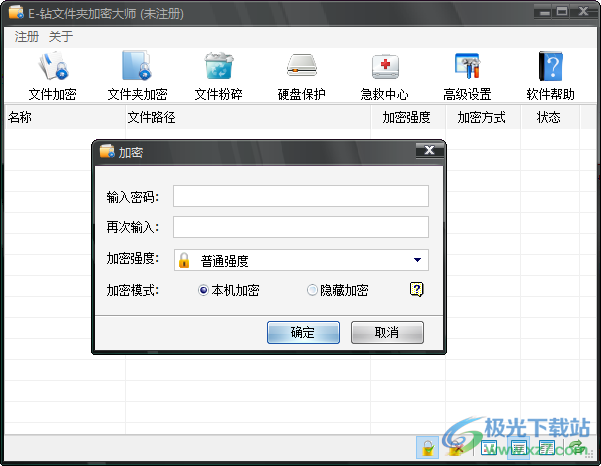
Task: Click the 输入密码: label
Action: (x=133, y=197)
